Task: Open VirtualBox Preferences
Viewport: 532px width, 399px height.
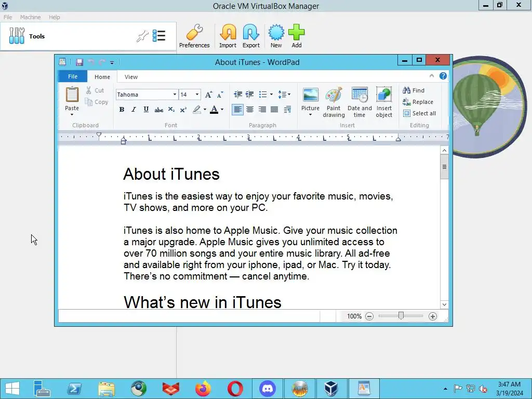Action: point(194,36)
